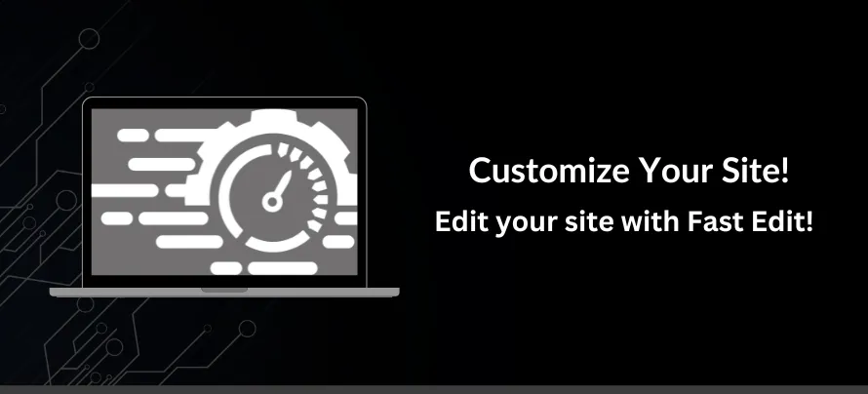
Task: Click the circuit circle left of laptop middle
Action: click(x=66, y=200)
